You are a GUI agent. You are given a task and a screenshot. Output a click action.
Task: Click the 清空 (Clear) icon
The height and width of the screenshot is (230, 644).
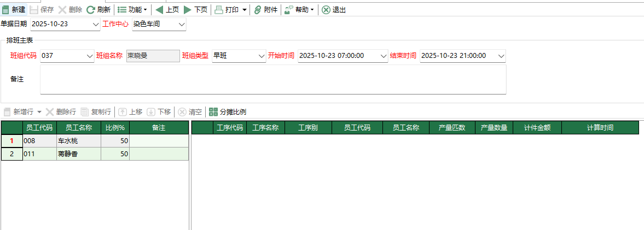pyautogui.click(x=182, y=111)
